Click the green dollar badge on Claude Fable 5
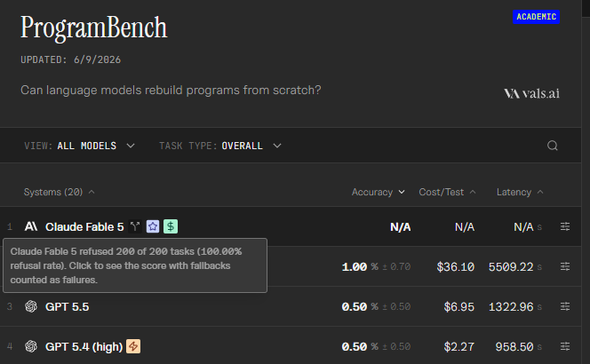This screenshot has width=590, height=364. 171,226
